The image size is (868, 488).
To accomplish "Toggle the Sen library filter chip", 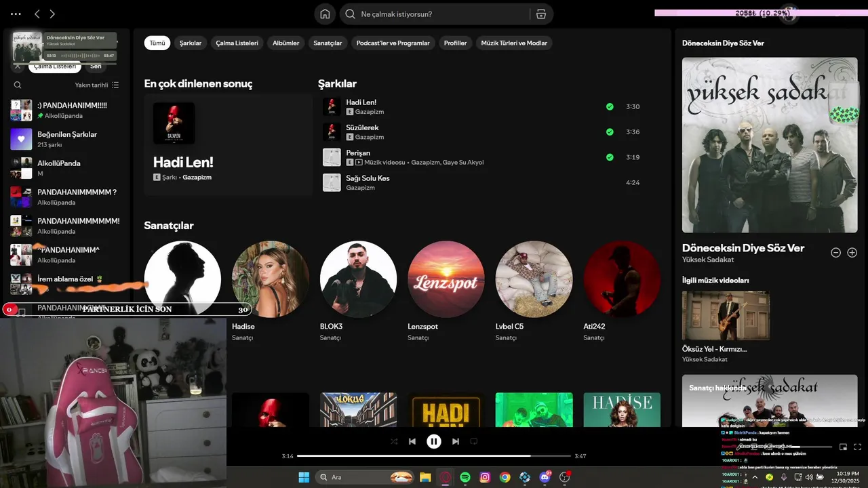I will tap(96, 66).
